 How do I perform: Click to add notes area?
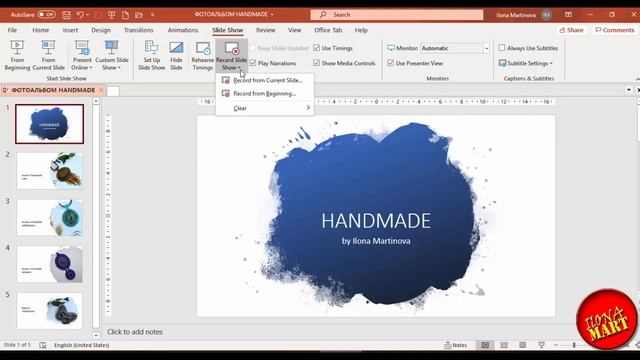(x=135, y=332)
